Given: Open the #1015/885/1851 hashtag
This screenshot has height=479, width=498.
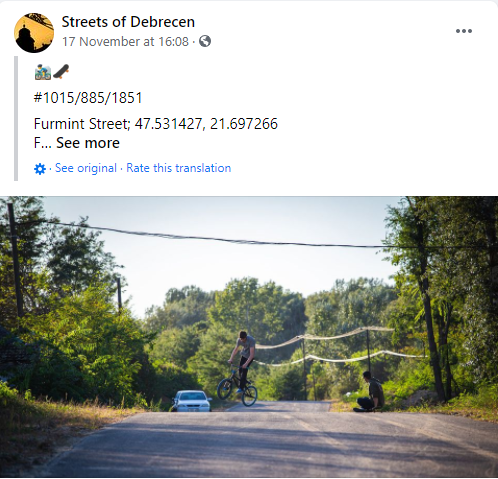Looking at the screenshot, I should click(88, 98).
